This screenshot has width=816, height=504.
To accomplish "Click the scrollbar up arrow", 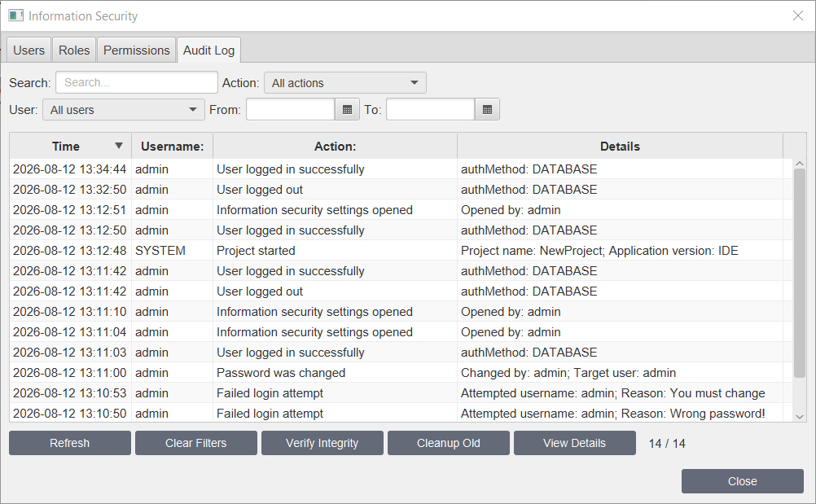I will [800, 164].
